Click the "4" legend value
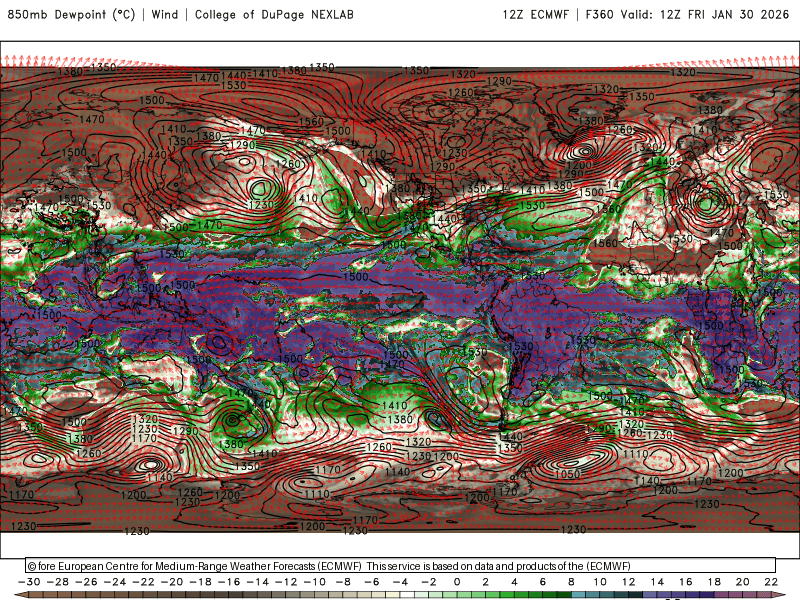 coord(514,582)
